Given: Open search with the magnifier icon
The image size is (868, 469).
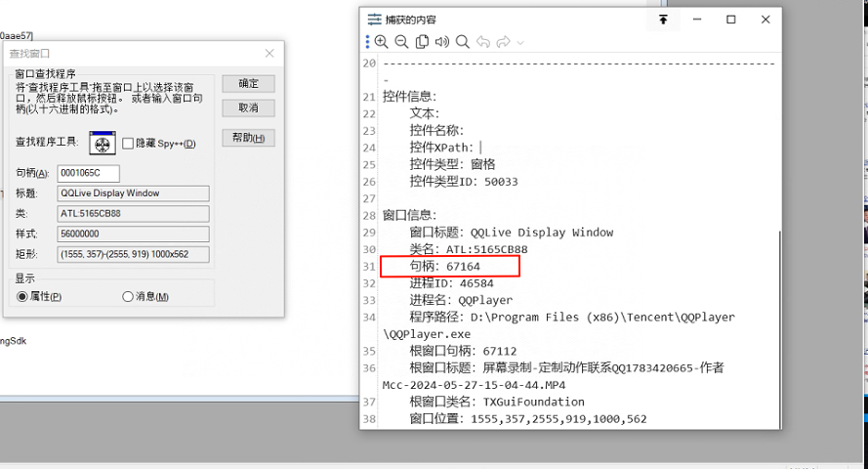Looking at the screenshot, I should [x=462, y=42].
